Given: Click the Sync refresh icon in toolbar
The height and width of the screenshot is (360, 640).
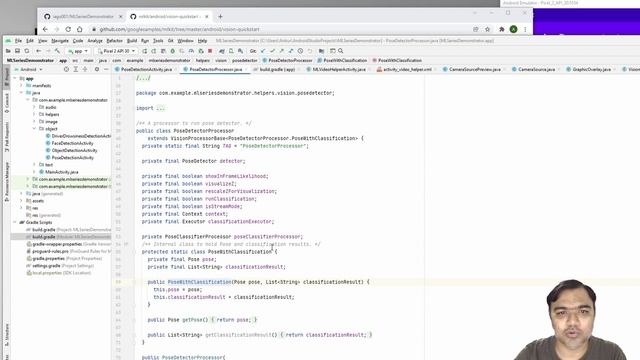Looking at the screenshot, I should [27, 51].
